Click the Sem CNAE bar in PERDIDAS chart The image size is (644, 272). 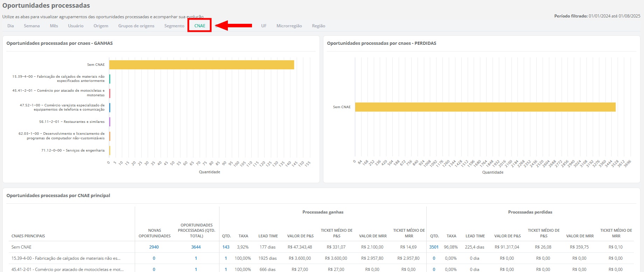coord(485,107)
